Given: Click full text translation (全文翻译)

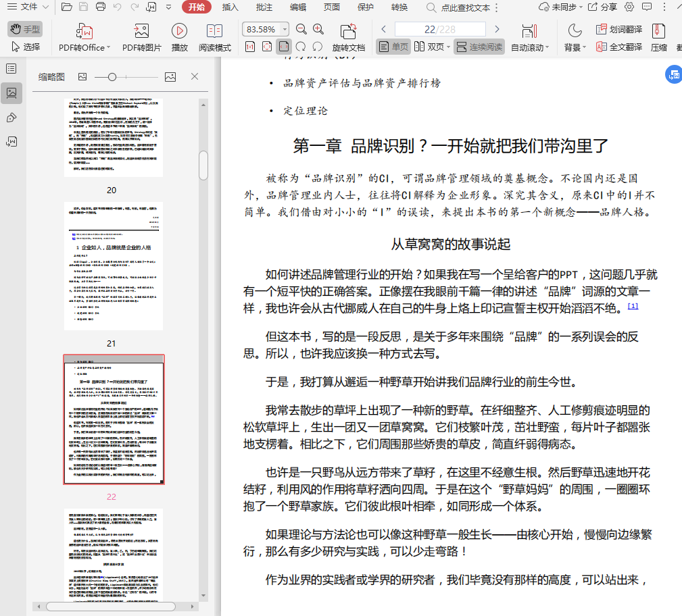Looking at the screenshot, I should point(619,47).
